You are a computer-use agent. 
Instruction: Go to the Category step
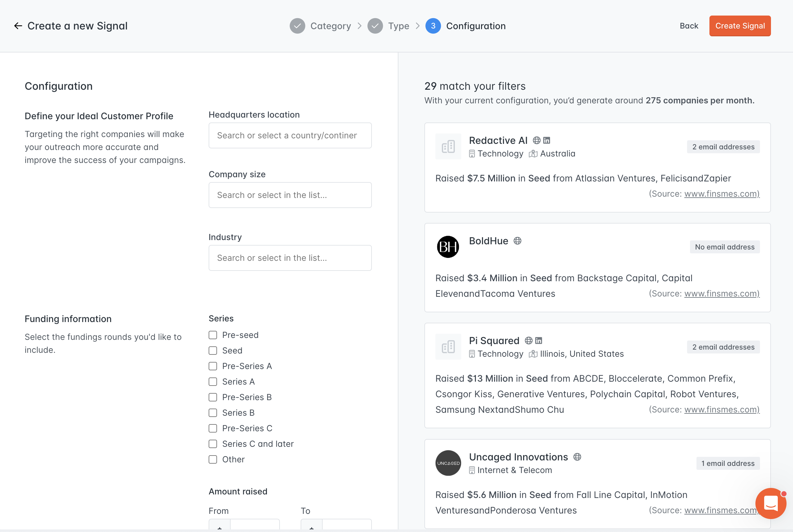tap(330, 26)
